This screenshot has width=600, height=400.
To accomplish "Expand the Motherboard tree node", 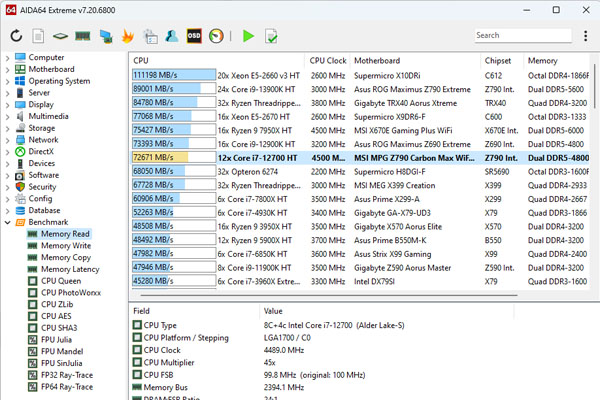I will [8, 70].
